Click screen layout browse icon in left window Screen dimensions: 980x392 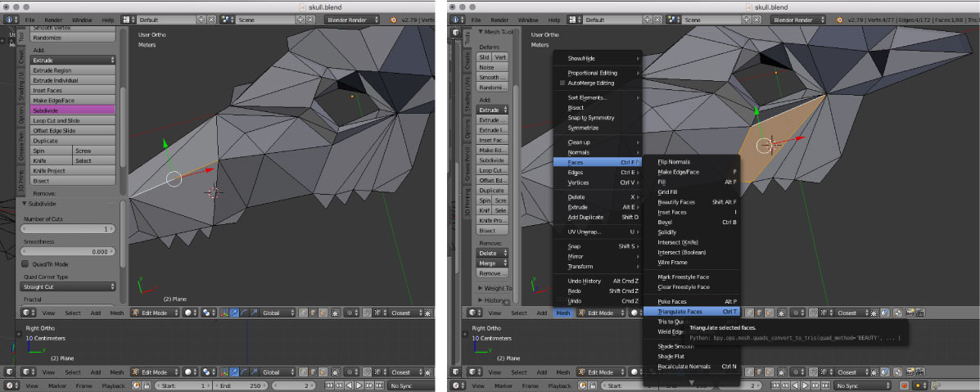[127, 20]
